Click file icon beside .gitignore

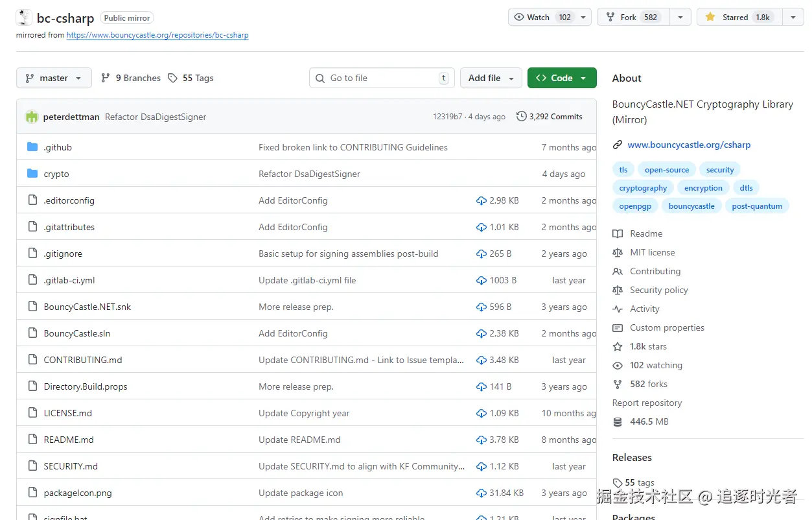click(32, 254)
